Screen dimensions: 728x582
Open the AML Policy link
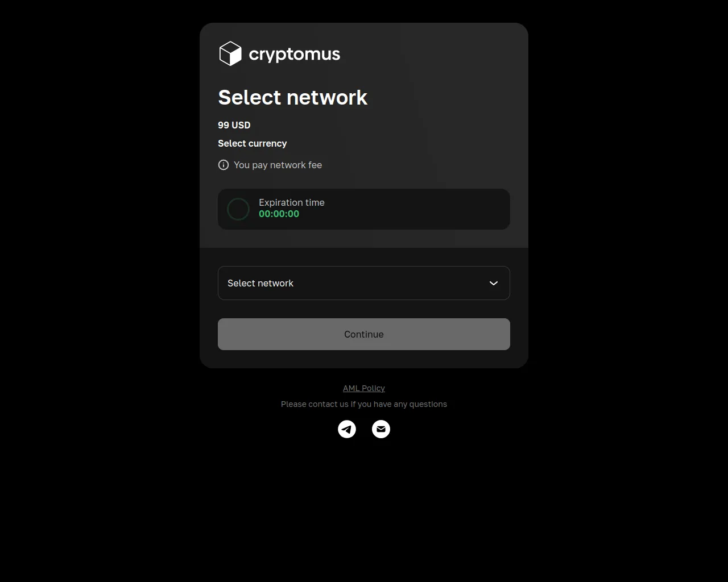364,388
